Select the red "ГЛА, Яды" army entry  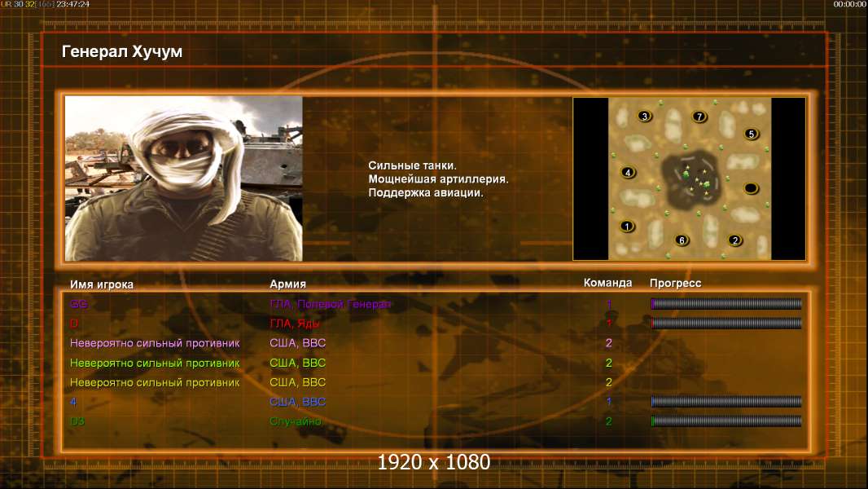[x=294, y=324]
